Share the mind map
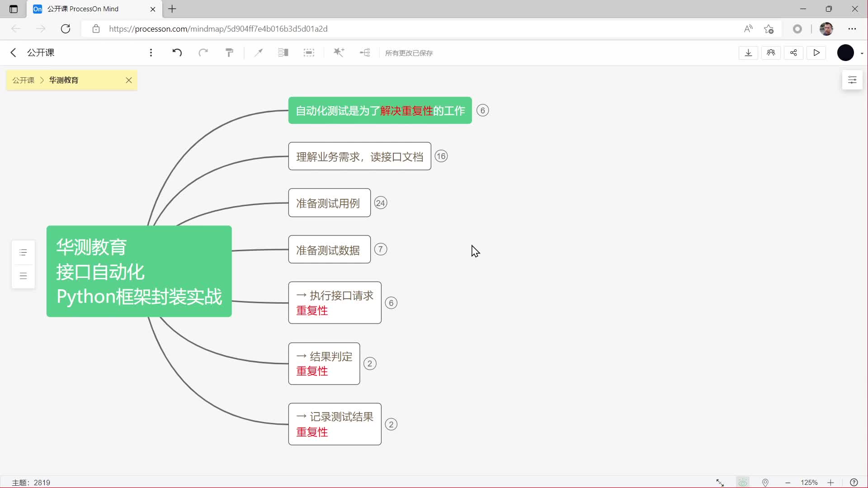 (x=794, y=53)
